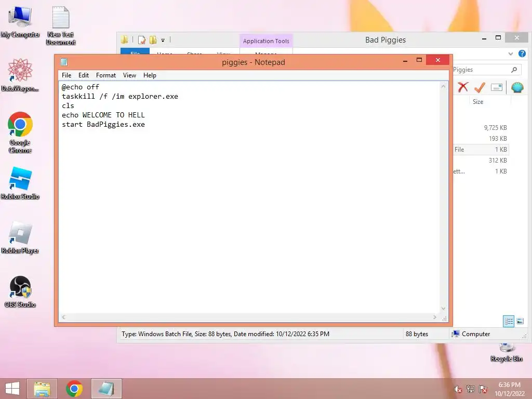Image resolution: width=532 pixels, height=399 pixels.
Task: Launch the Roblox Player desktop shortcut
Action: pos(20,237)
